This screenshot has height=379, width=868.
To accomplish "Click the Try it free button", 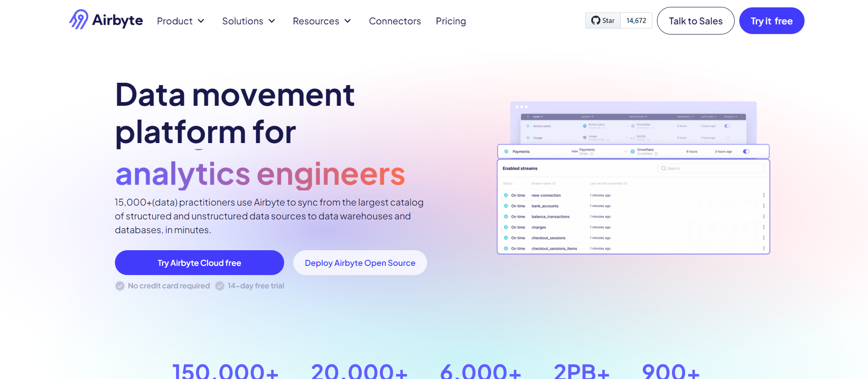I will 772,21.
